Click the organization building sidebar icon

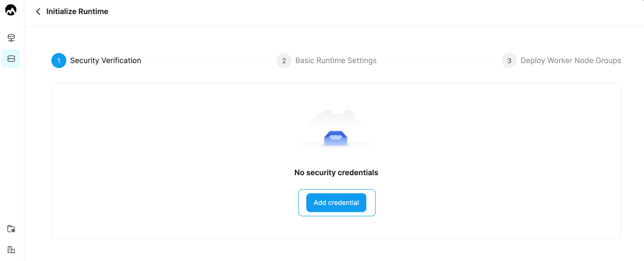[11, 250]
